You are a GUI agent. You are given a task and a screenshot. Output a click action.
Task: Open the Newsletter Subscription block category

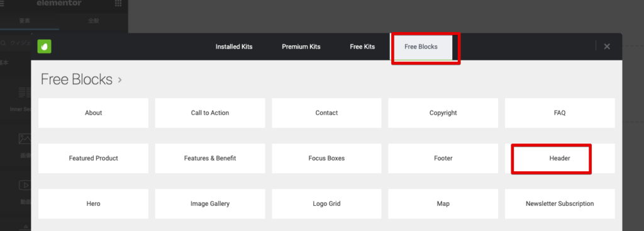(560, 204)
